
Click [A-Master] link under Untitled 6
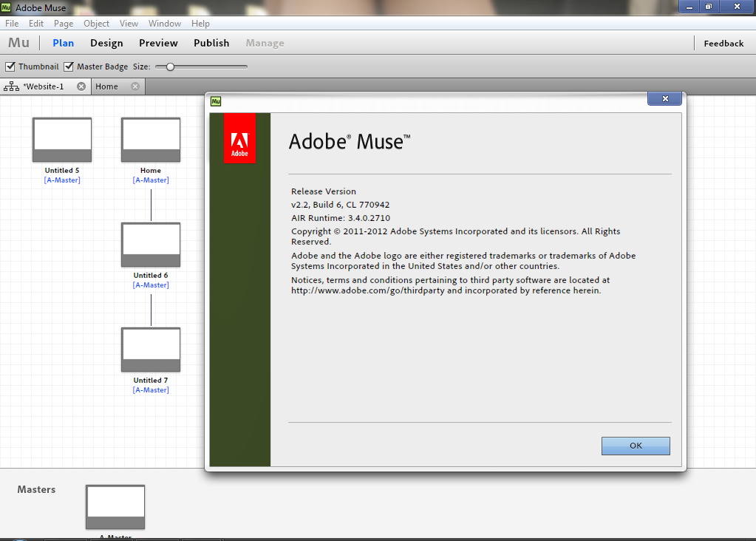click(151, 285)
